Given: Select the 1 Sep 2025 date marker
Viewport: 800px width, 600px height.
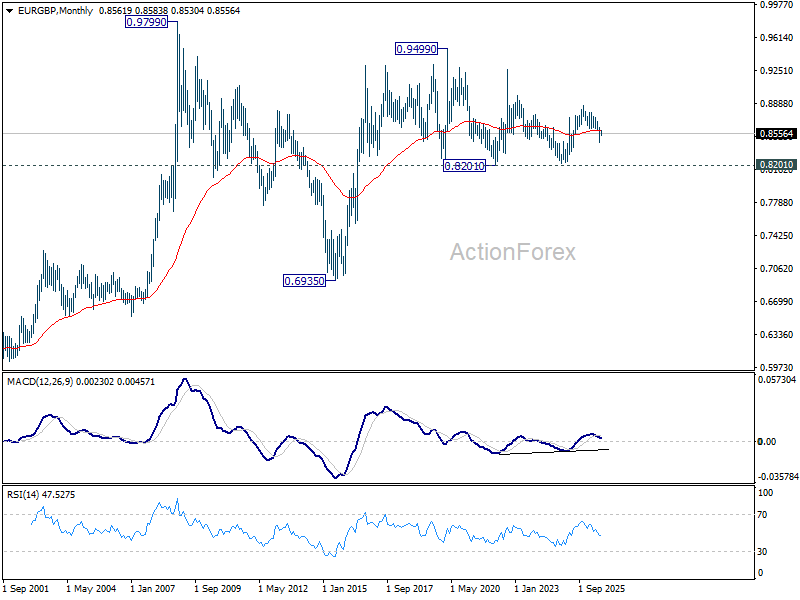Looking at the screenshot, I should coord(602,589).
